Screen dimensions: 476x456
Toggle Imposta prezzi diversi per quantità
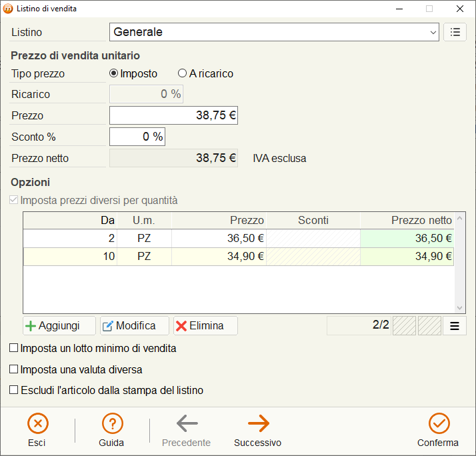[x=13, y=200]
